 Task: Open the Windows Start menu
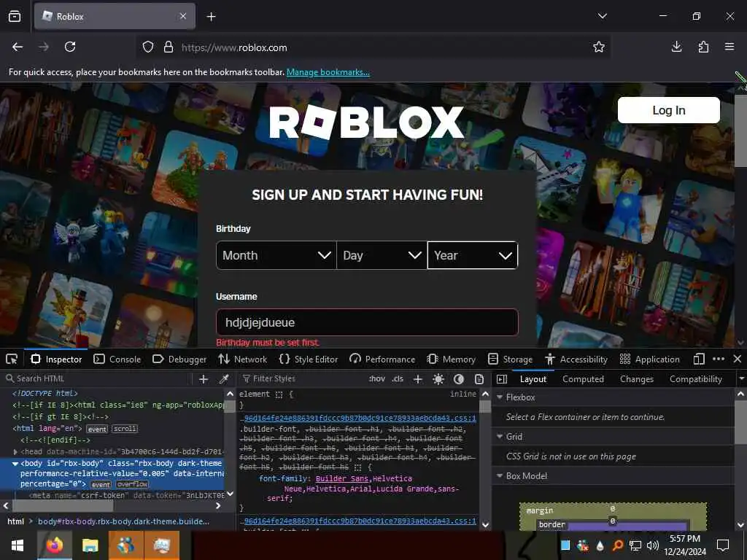(18, 545)
